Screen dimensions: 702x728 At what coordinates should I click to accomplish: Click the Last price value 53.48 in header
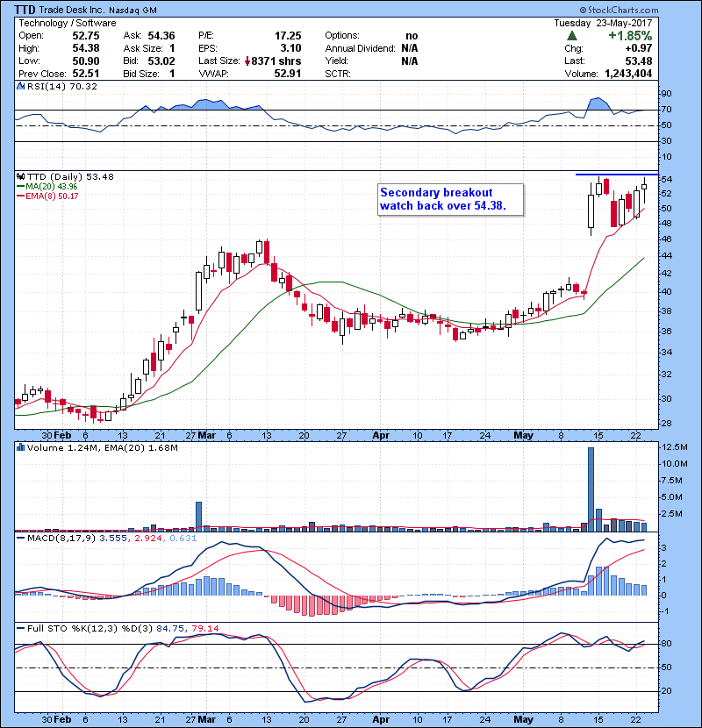pos(638,61)
